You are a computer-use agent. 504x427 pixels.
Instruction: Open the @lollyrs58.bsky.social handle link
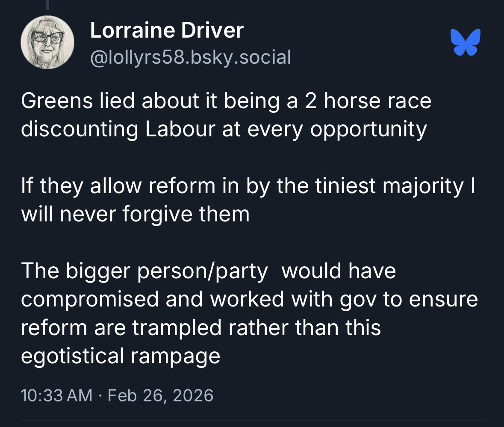click(190, 57)
